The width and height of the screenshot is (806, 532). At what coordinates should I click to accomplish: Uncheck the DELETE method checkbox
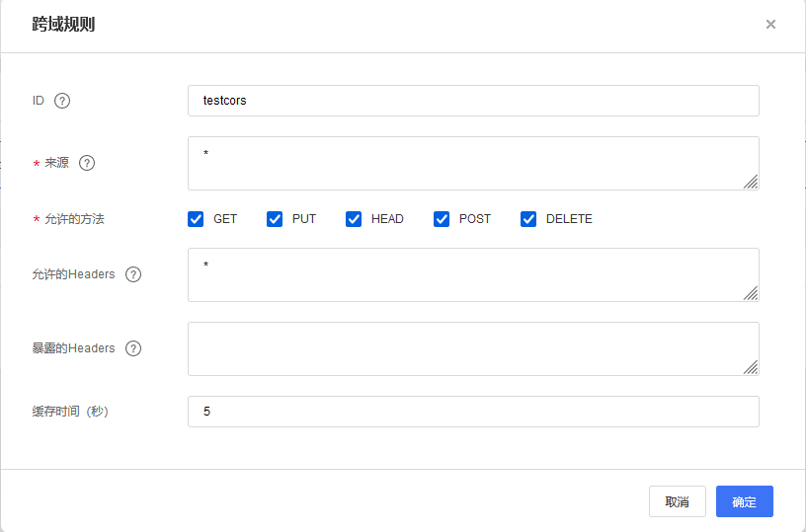[528, 219]
